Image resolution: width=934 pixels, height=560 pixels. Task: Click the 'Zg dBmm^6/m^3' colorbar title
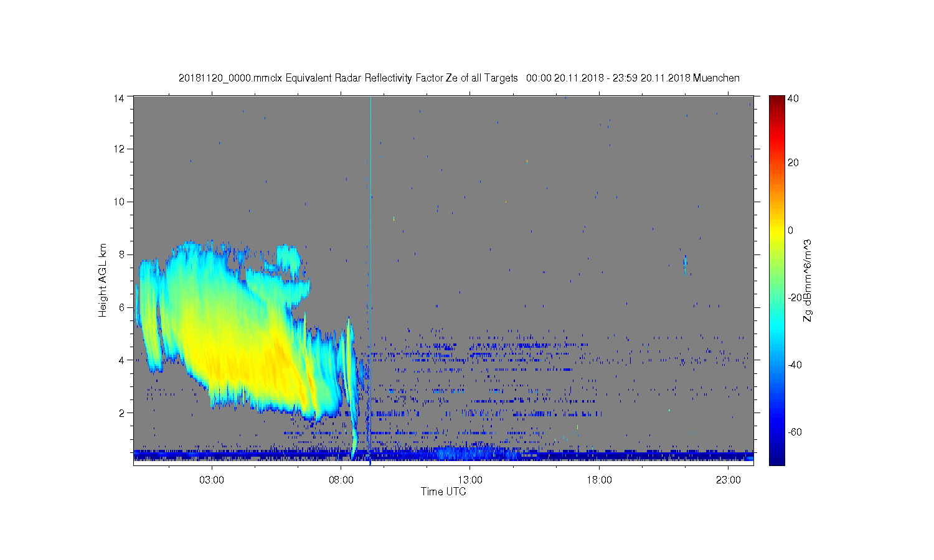(x=808, y=280)
